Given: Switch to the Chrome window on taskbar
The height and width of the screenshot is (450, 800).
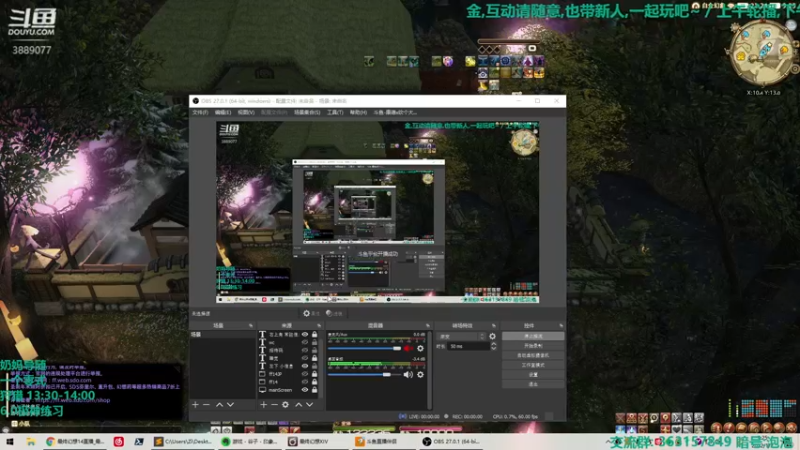Looking at the screenshot, I should point(75,441).
